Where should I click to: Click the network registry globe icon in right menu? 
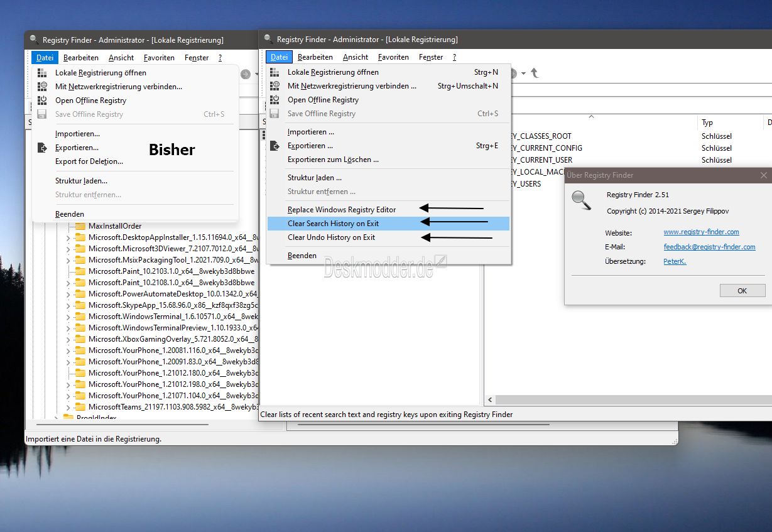[x=275, y=86]
